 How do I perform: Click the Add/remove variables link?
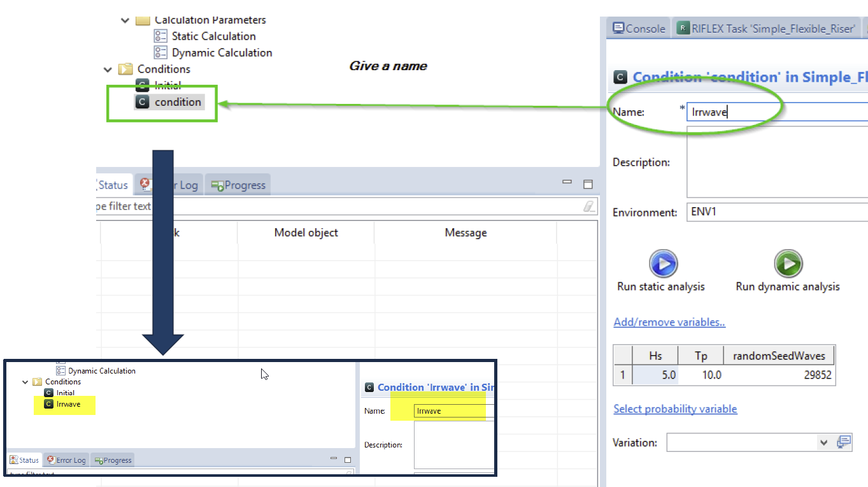tap(669, 322)
